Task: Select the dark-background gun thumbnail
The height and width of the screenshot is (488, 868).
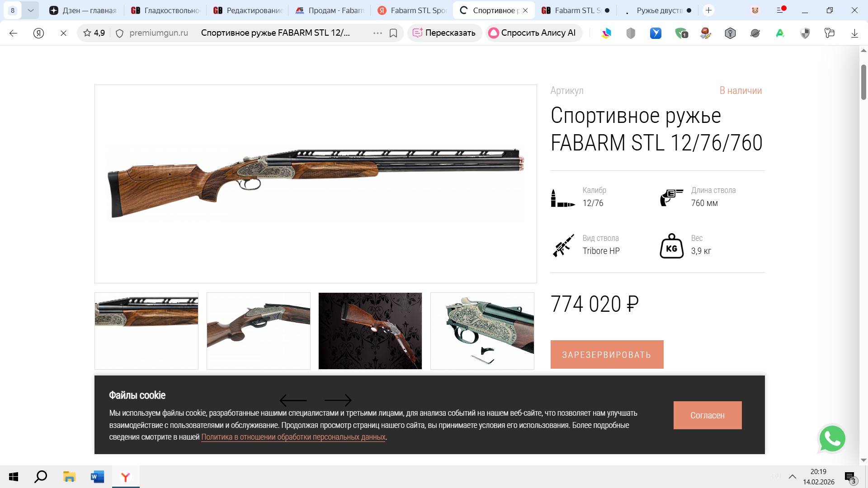Action: [370, 331]
